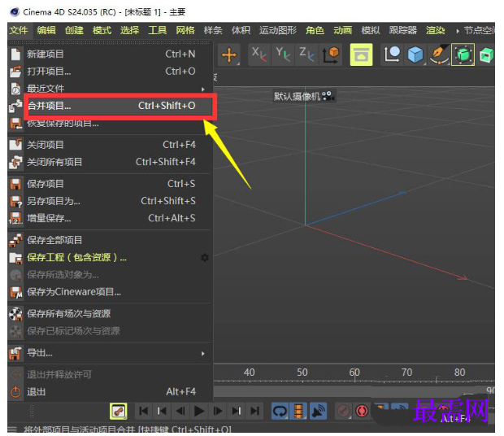This screenshot has width=504, height=436.
Task: Expand the 节点空间 layout arrow
Action: [458, 31]
